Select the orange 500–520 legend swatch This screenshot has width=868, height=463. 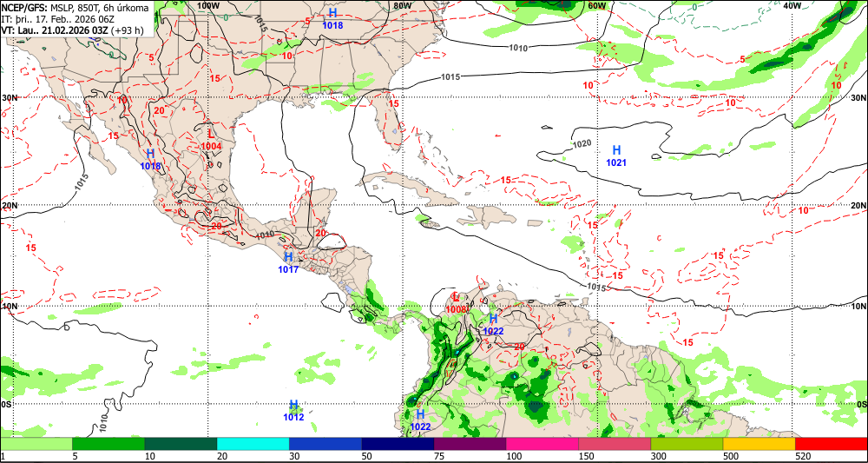759,444
